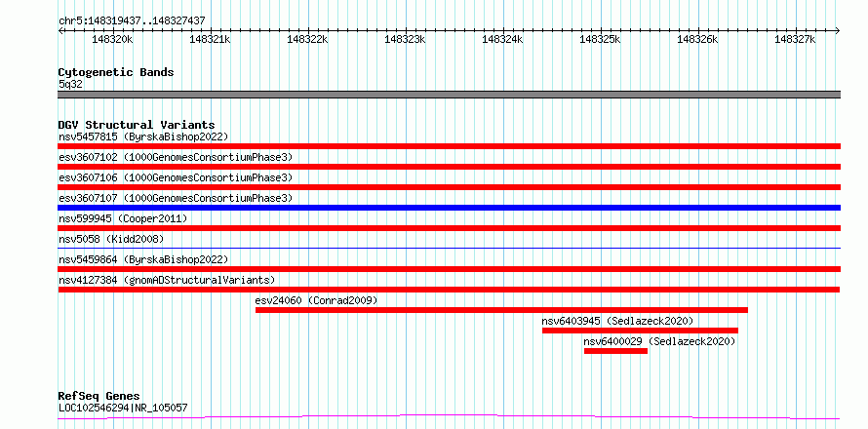Select the short red bar for nsv6400029
This screenshot has width=868, height=429.
coord(615,351)
